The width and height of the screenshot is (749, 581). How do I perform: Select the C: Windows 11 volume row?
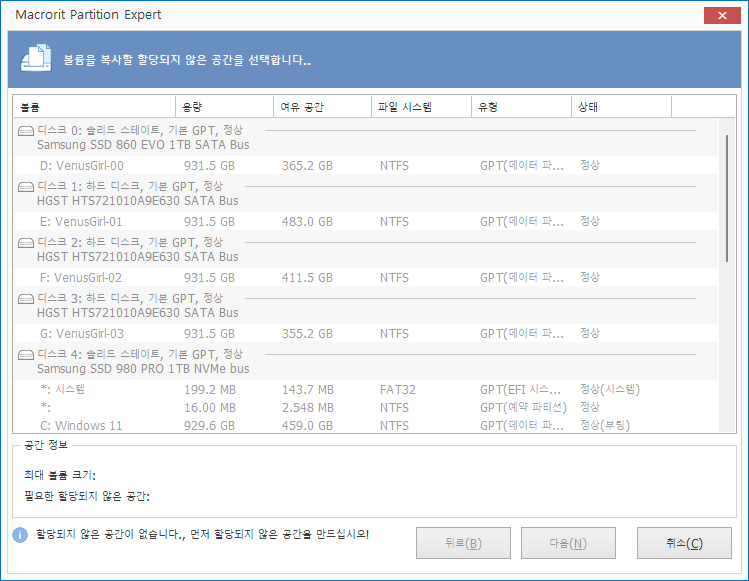[x=366, y=425]
